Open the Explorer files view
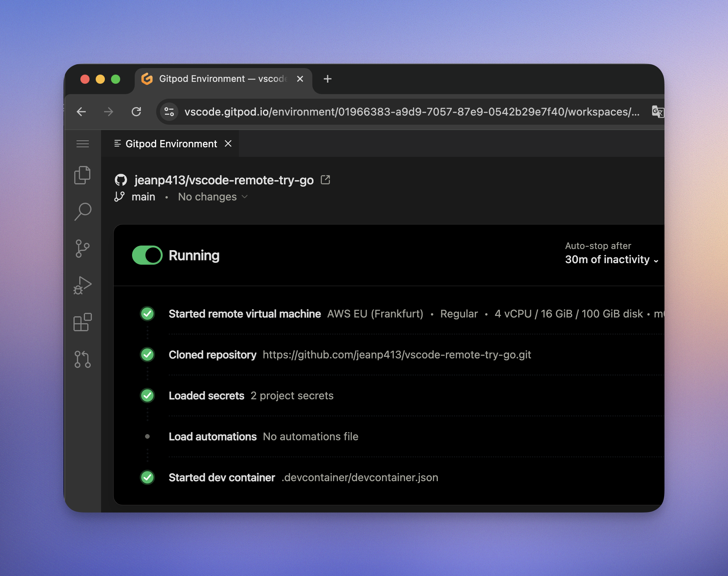 pyautogui.click(x=83, y=175)
